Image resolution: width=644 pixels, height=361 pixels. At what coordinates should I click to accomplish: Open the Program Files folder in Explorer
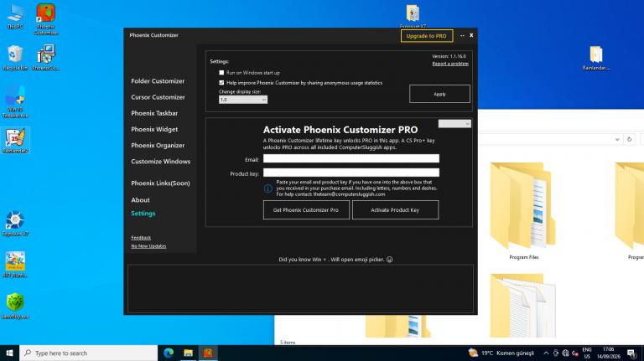(x=523, y=211)
